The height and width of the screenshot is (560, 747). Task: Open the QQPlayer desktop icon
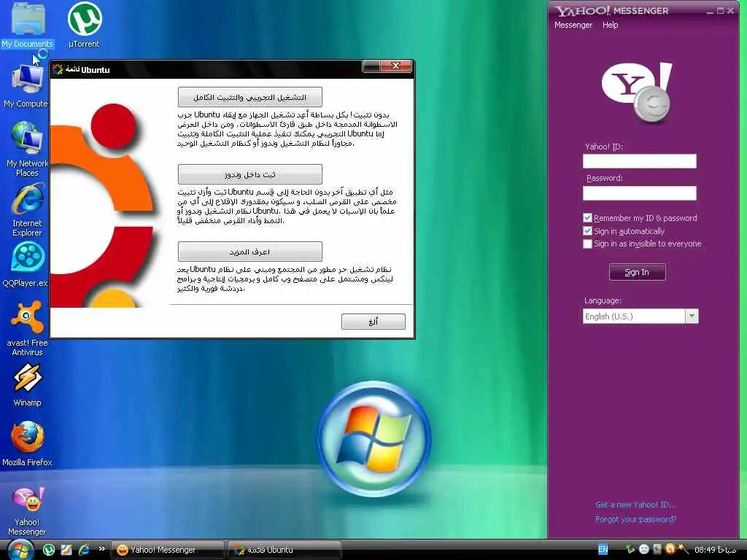point(26,265)
